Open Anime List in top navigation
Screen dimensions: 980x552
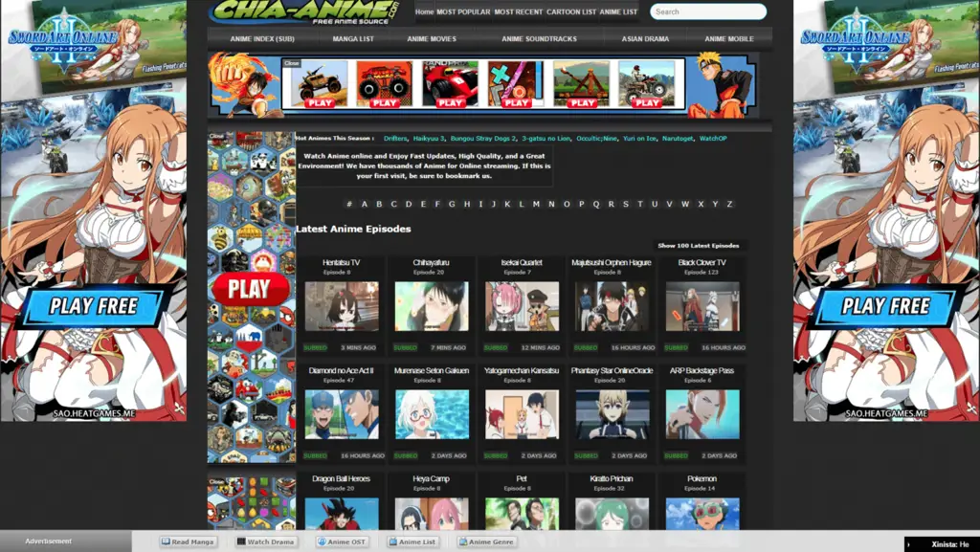point(618,11)
